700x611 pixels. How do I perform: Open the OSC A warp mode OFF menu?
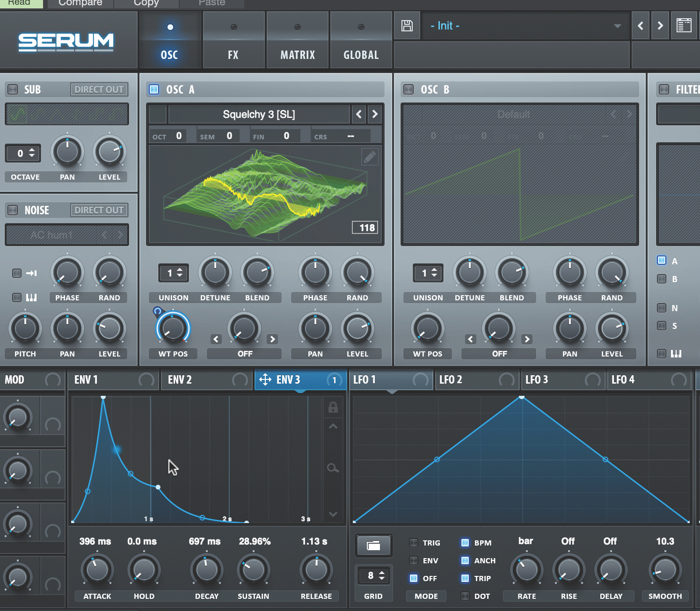tap(245, 354)
